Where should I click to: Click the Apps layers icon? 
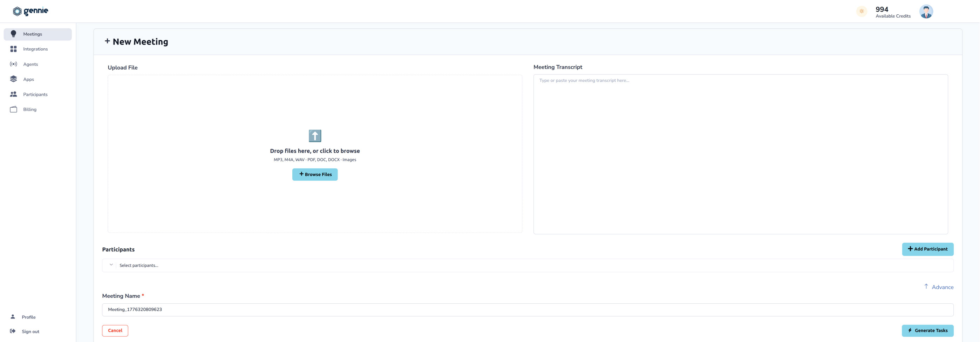[x=13, y=79]
